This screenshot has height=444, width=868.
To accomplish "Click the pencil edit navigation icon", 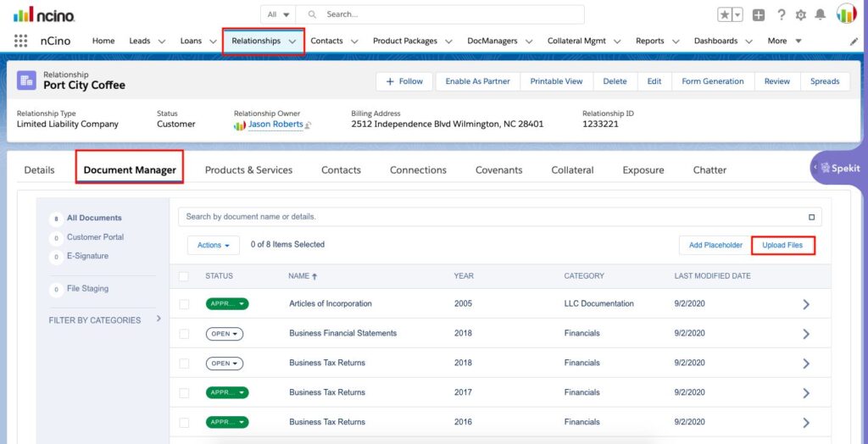I will click(x=854, y=41).
